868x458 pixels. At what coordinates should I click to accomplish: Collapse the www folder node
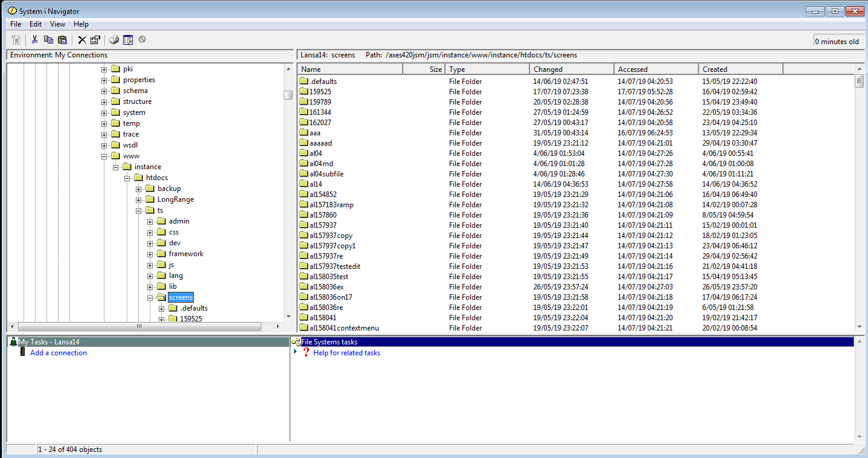[104, 156]
